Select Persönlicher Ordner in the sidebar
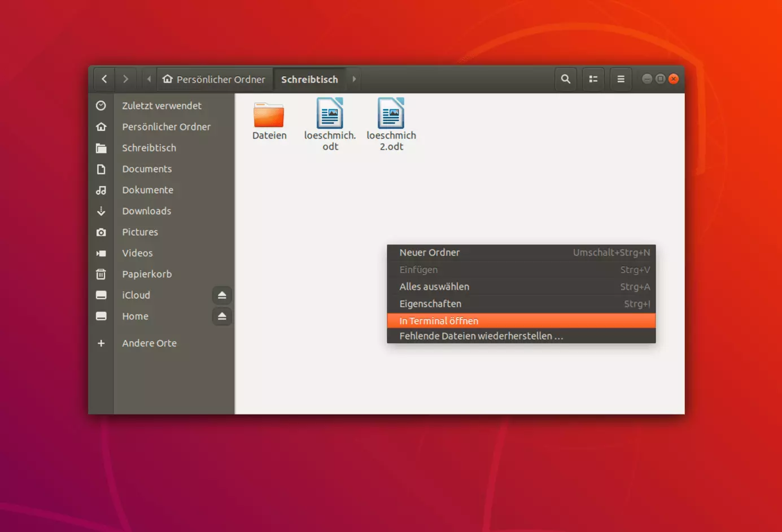 pyautogui.click(x=166, y=127)
